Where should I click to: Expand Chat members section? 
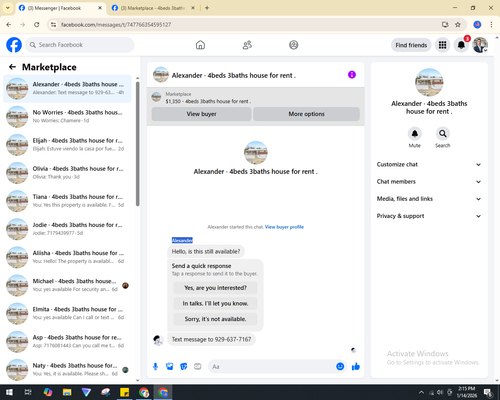tap(429, 182)
